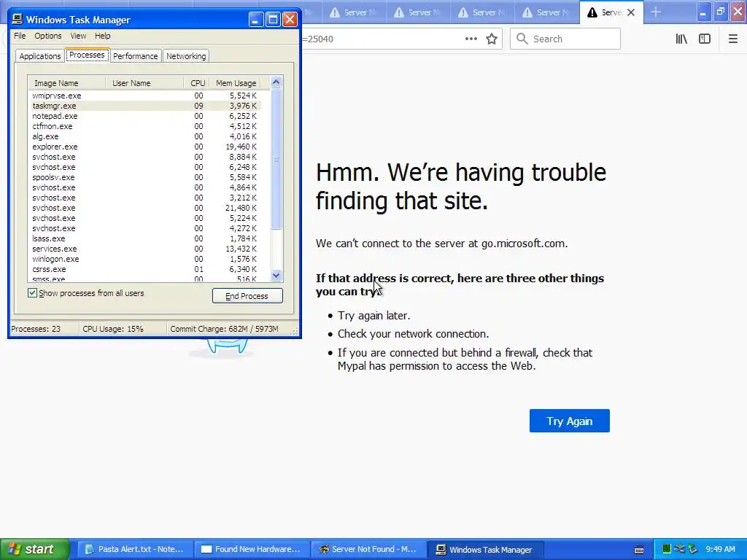747x560 pixels.
Task: Switch to the fourth inactive Server browser tab
Action: (x=546, y=12)
